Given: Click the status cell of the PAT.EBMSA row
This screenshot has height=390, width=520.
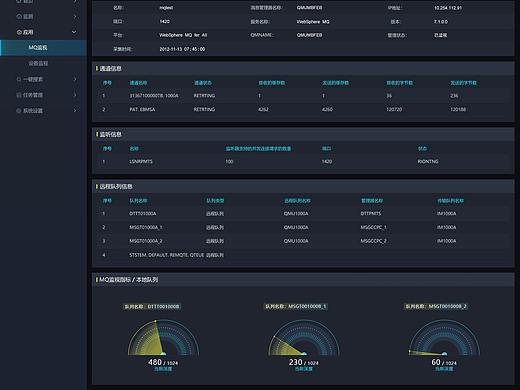Looking at the screenshot, I should [x=204, y=109].
